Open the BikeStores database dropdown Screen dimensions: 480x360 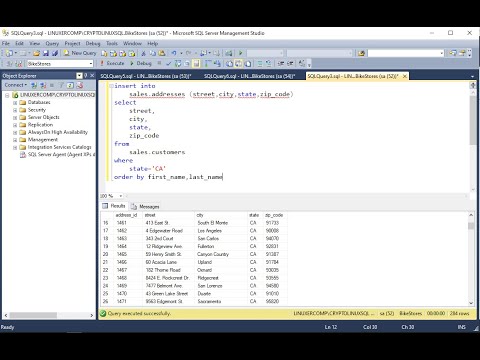(91, 64)
